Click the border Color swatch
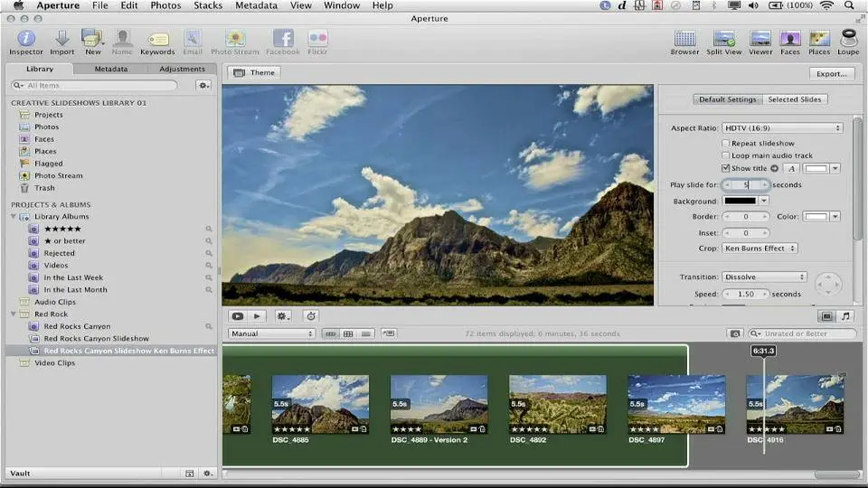 pos(816,217)
